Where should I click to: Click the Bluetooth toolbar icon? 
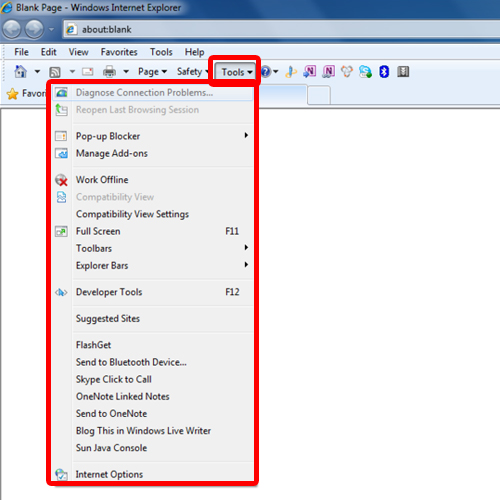coord(384,71)
